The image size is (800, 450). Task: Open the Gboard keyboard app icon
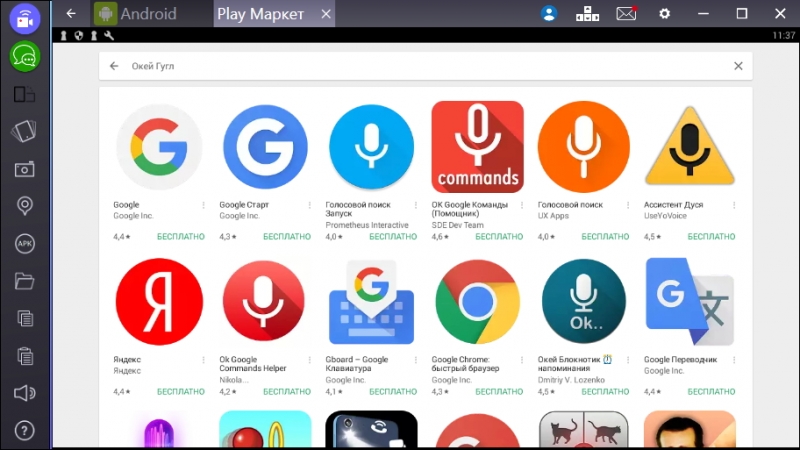371,302
